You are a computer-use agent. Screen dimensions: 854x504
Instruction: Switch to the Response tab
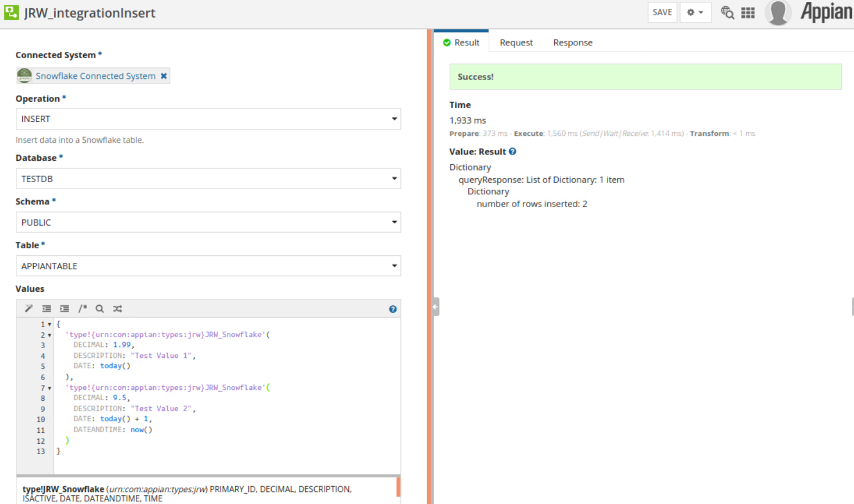(x=573, y=42)
